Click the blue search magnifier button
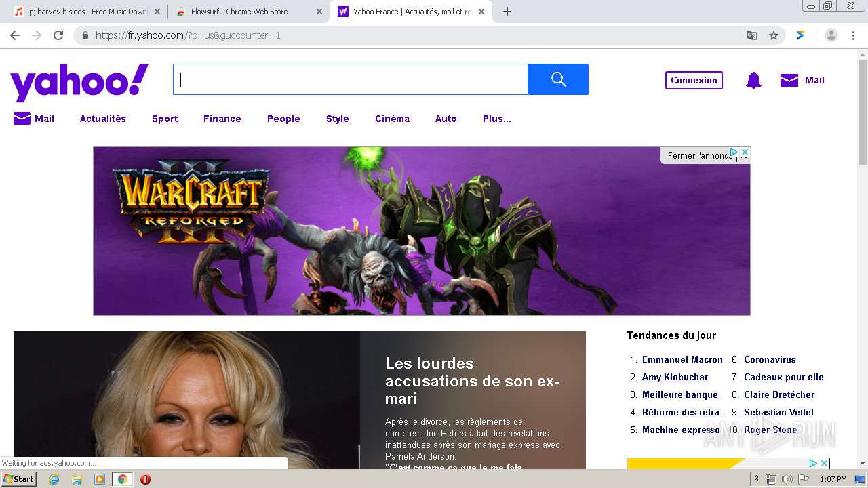 tap(558, 79)
